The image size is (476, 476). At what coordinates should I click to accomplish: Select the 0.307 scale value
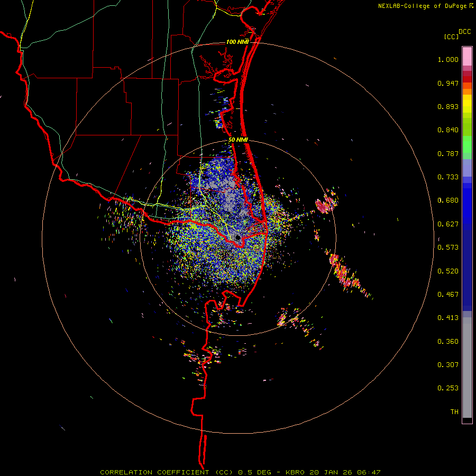pyautogui.click(x=448, y=364)
